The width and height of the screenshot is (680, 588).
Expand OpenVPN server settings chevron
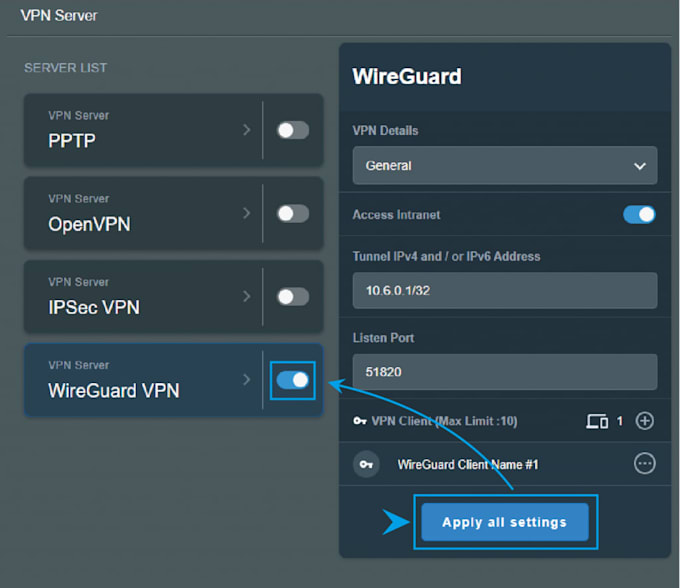click(x=247, y=213)
